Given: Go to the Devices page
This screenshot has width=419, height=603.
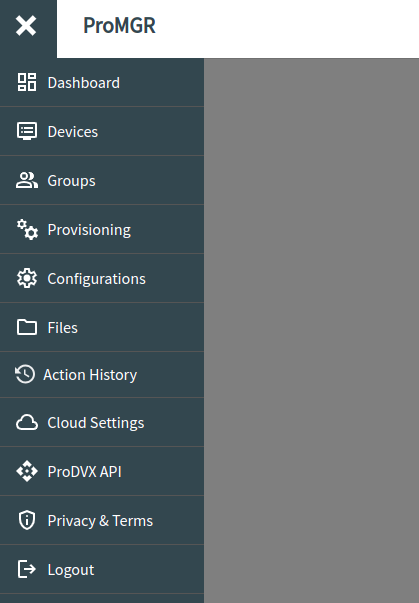Looking at the screenshot, I should point(102,131).
